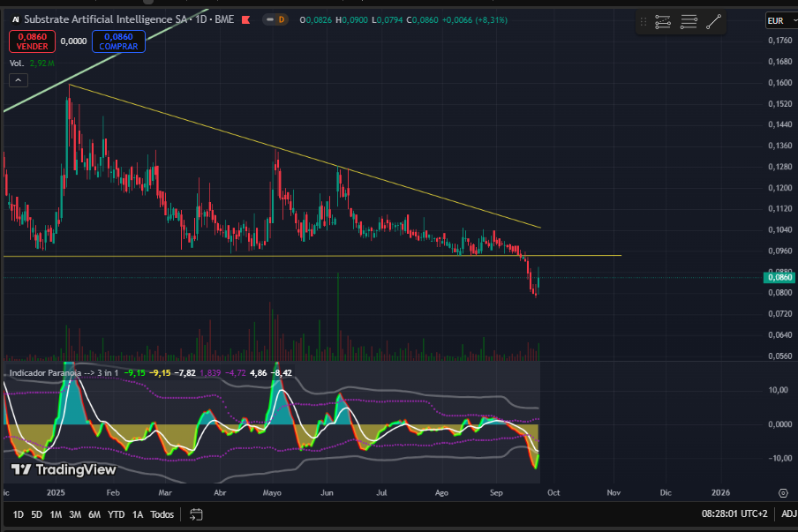Click the current price label 0,0860 on axis
The image size is (798, 532).
tap(779, 277)
